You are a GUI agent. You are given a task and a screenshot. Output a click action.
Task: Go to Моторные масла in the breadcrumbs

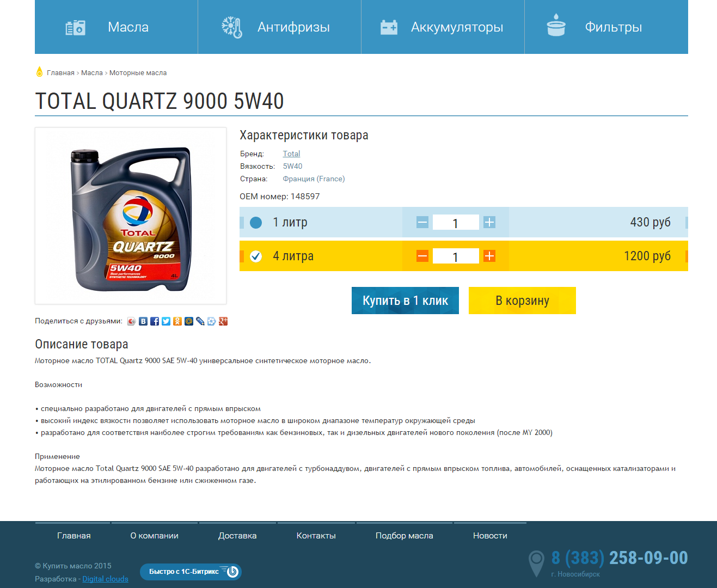click(138, 72)
